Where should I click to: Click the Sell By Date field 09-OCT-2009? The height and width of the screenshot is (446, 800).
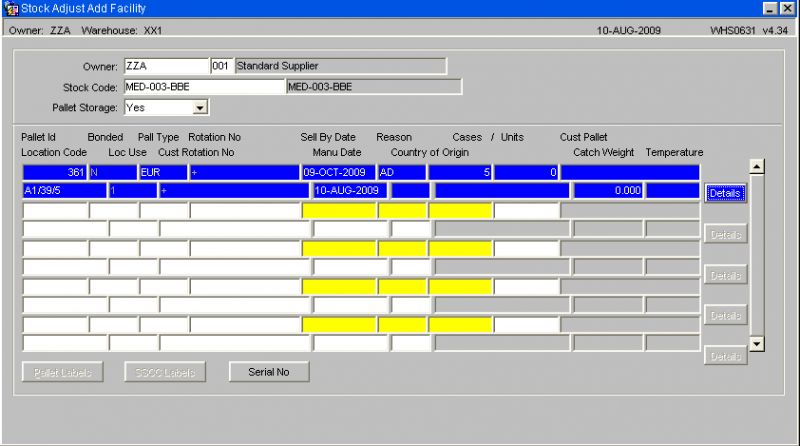pyautogui.click(x=338, y=172)
